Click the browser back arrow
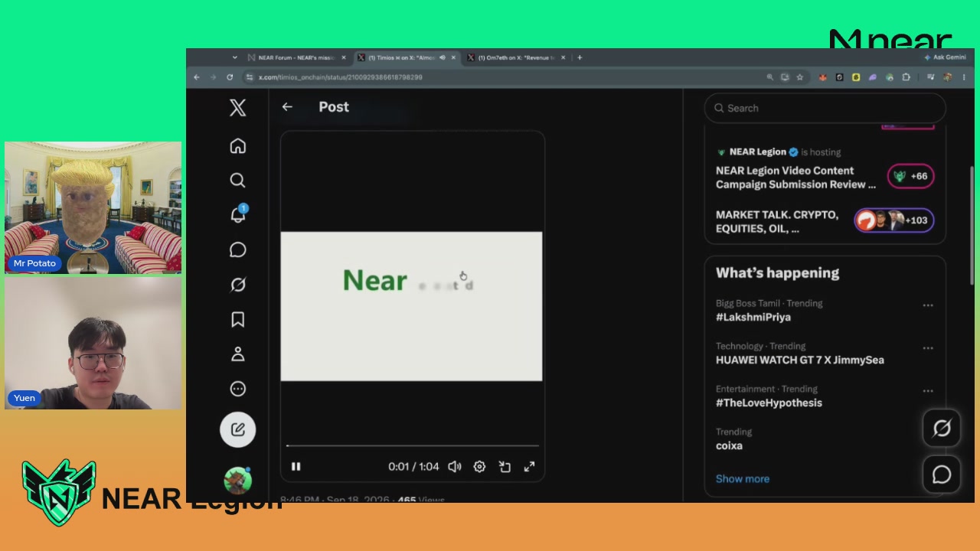980x551 pixels. pyautogui.click(x=197, y=77)
